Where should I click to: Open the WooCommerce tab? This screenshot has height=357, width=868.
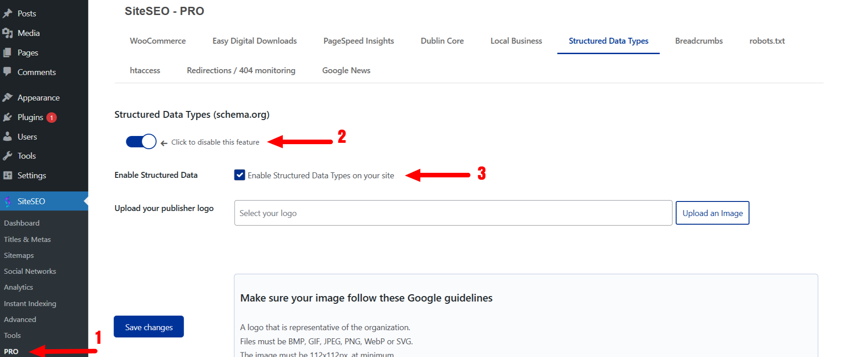click(158, 41)
